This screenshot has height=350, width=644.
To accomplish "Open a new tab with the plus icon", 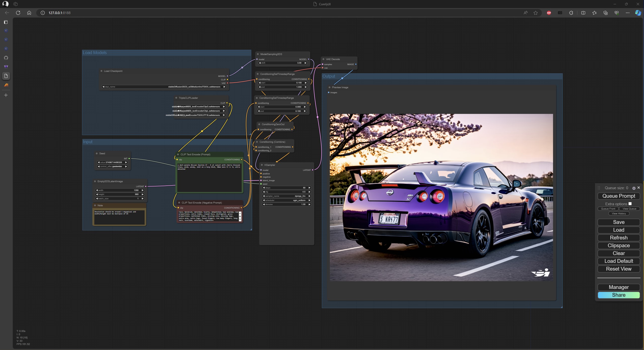I will [x=6, y=95].
